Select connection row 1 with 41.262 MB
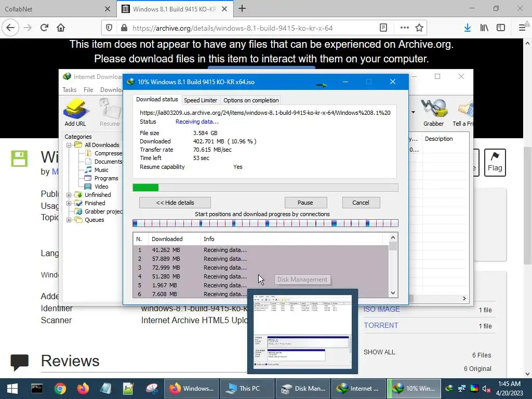The height and width of the screenshot is (399, 532). [261, 250]
